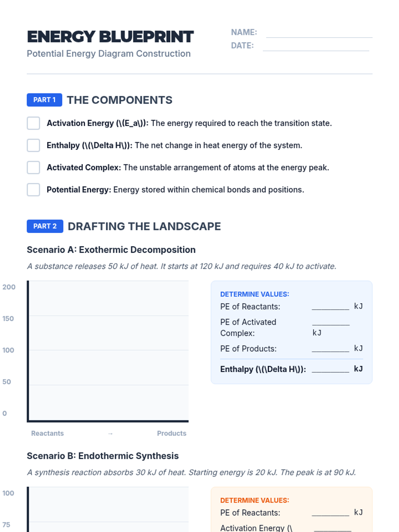The image size is (399, 532).
Task: Check the Activation Energy checkbox
Action: tap(33, 123)
